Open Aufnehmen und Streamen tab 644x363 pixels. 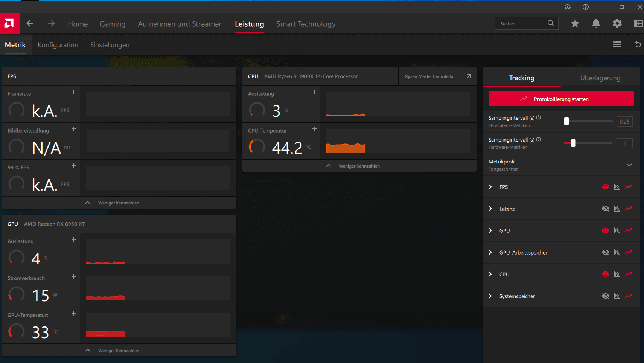[180, 24]
